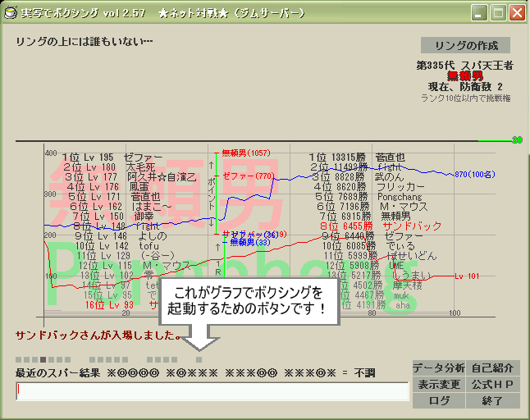The image size is (530, 420).
Task: Select the dark highlighted square in the button row
Action: coord(43,359)
